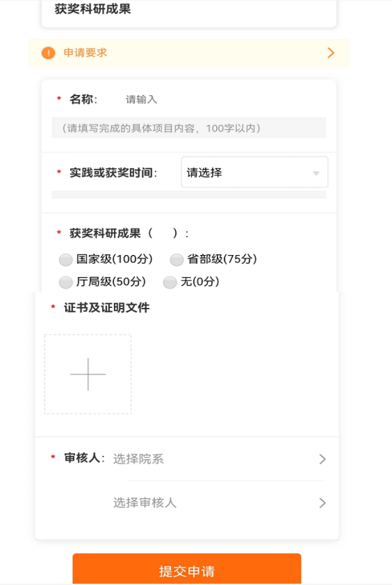Image resolution: width=392 pixels, height=585 pixels.
Task: Click the chevron beside 选择审核人
Action: [323, 503]
